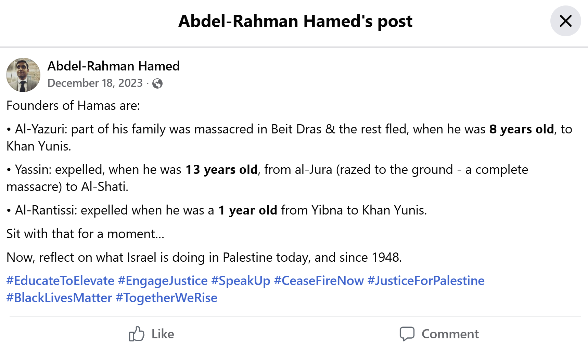Click Abdel-Rahman Hamed's profile picture

point(23,75)
